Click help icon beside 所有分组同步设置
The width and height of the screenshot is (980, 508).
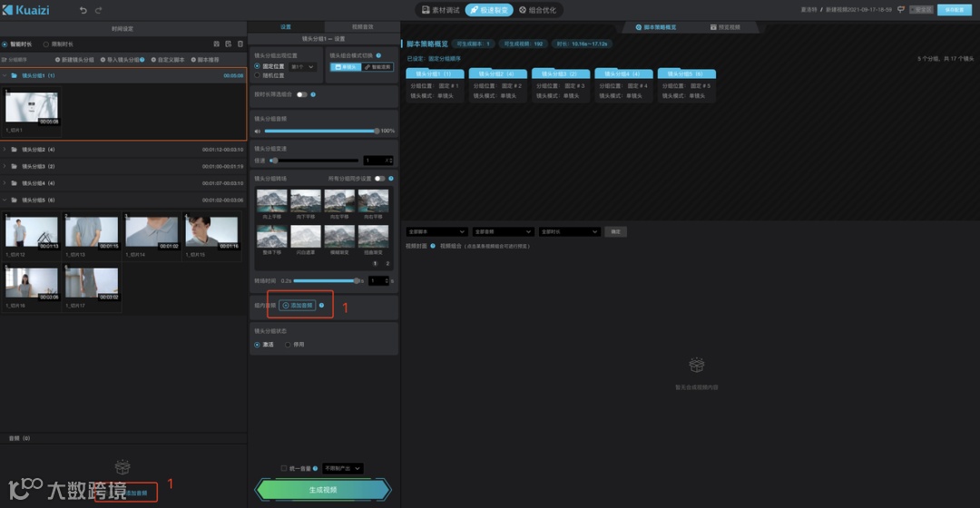tap(390, 179)
